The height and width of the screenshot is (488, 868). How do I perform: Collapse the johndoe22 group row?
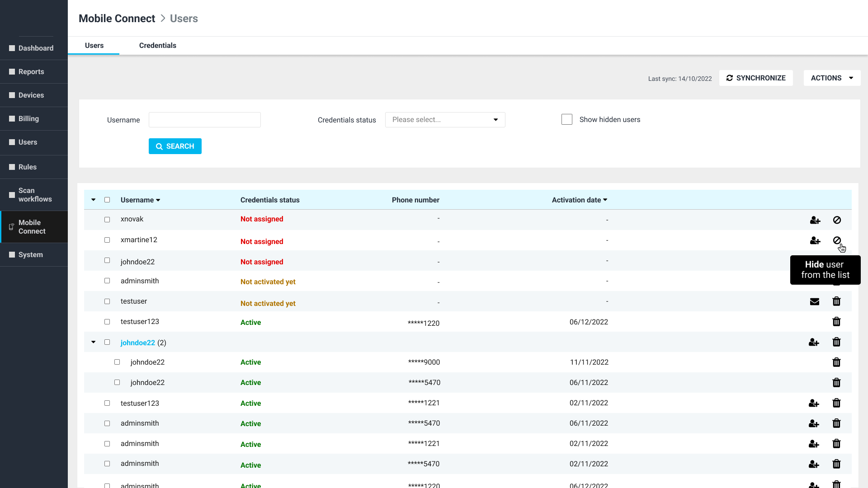coord(94,342)
